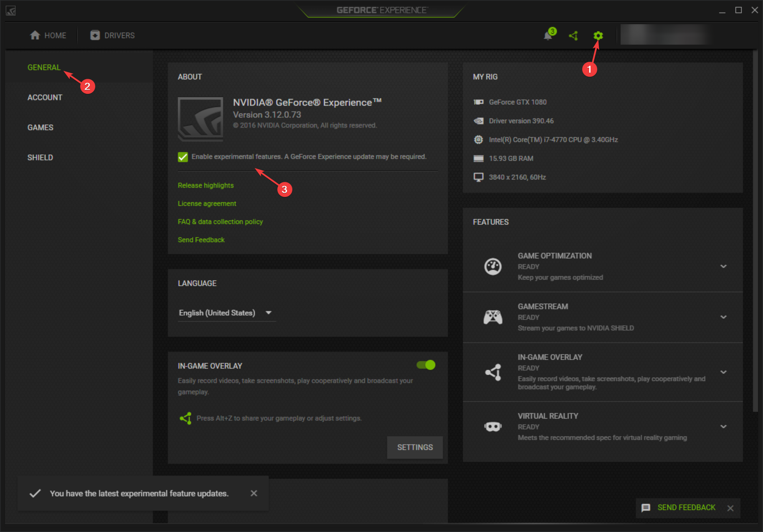Screen dimensions: 763x532
Task: Open the Shield settings section
Action: [x=40, y=158]
